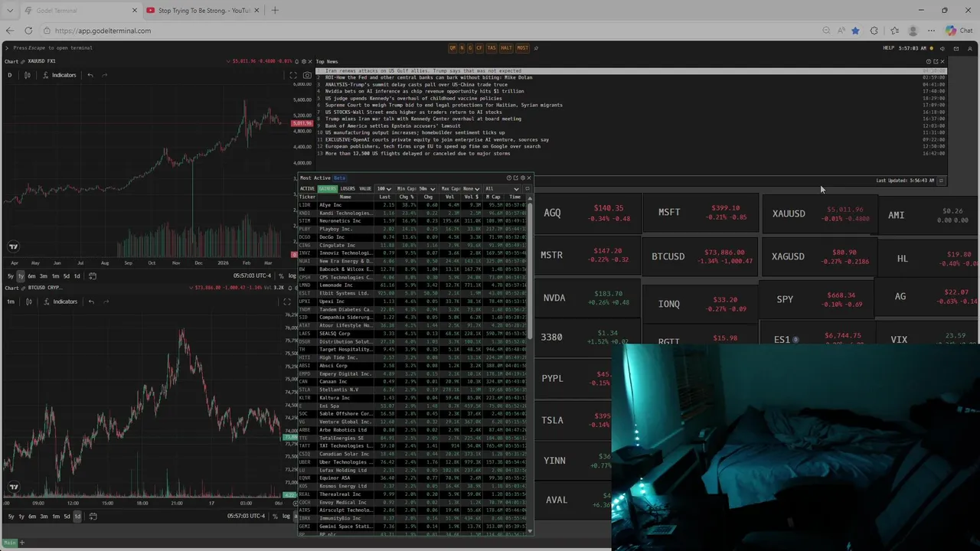Select the Neuronetics Inc row
980x551 pixels.
pos(413,221)
